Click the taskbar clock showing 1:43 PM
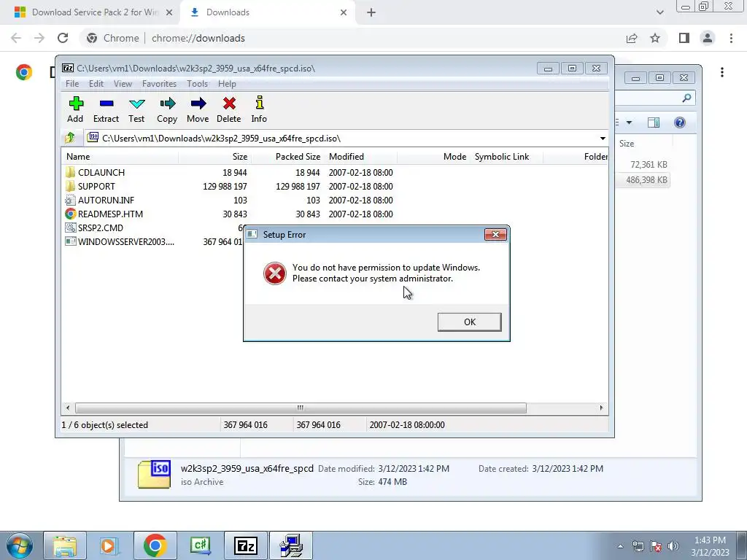The width and height of the screenshot is (747, 560). click(x=710, y=546)
